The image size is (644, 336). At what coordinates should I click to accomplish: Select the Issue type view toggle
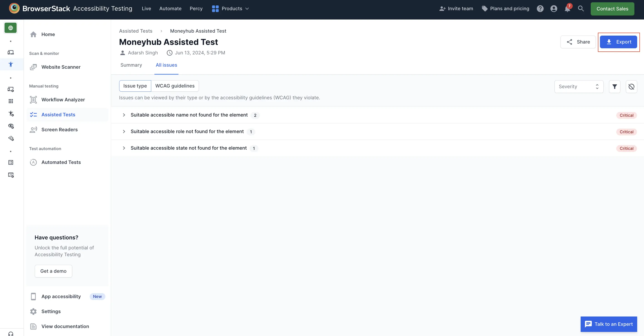click(135, 86)
